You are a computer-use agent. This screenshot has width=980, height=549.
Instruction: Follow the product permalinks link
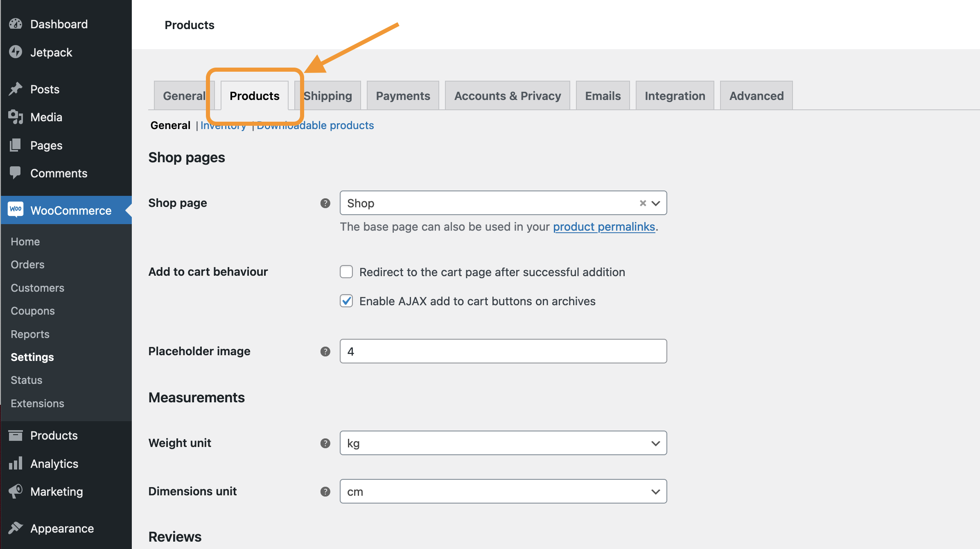[x=604, y=227]
